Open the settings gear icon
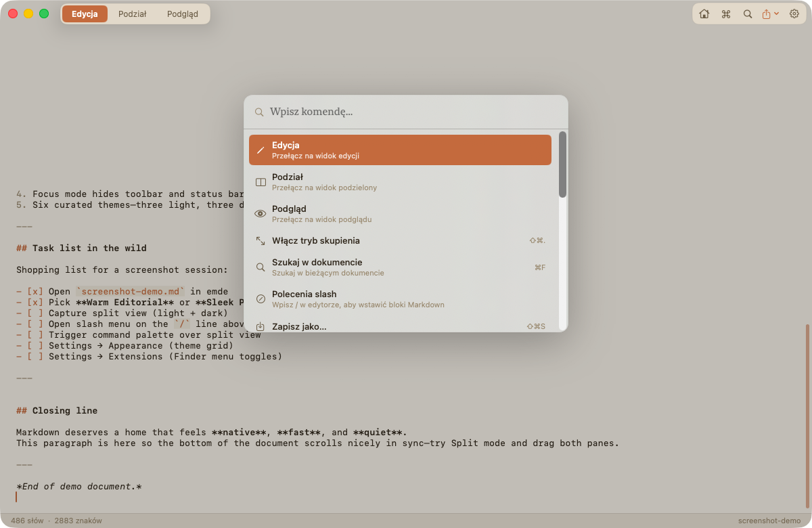 coord(794,14)
